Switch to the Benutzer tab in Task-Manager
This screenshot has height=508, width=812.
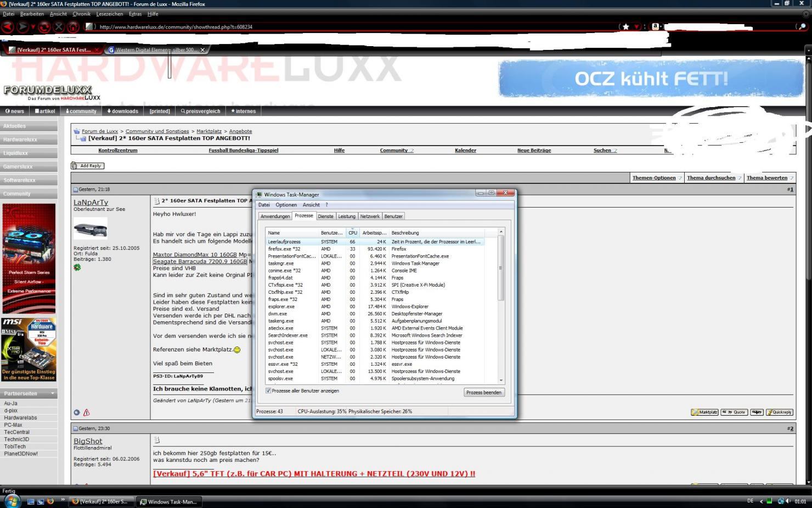pyautogui.click(x=393, y=216)
